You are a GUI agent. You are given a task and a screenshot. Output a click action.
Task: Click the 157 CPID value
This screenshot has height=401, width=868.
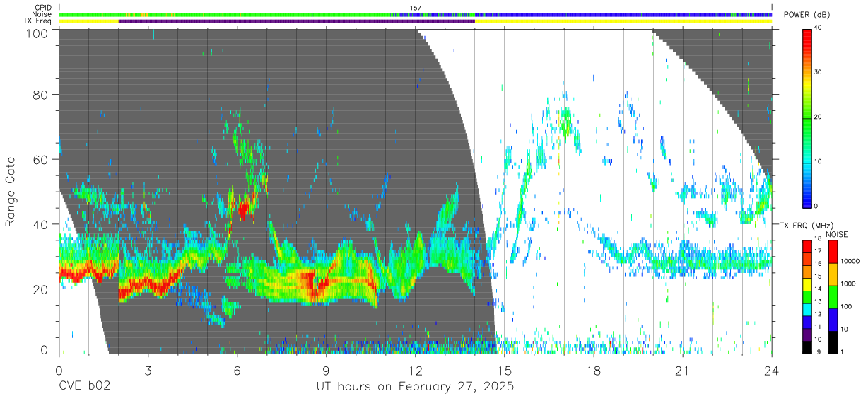[416, 8]
